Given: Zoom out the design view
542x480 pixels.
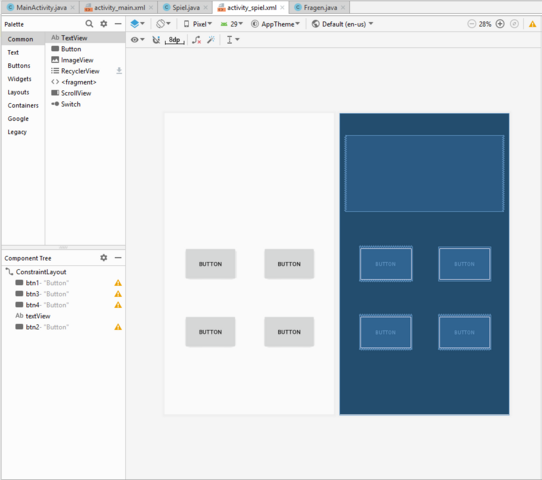Looking at the screenshot, I should (471, 24).
